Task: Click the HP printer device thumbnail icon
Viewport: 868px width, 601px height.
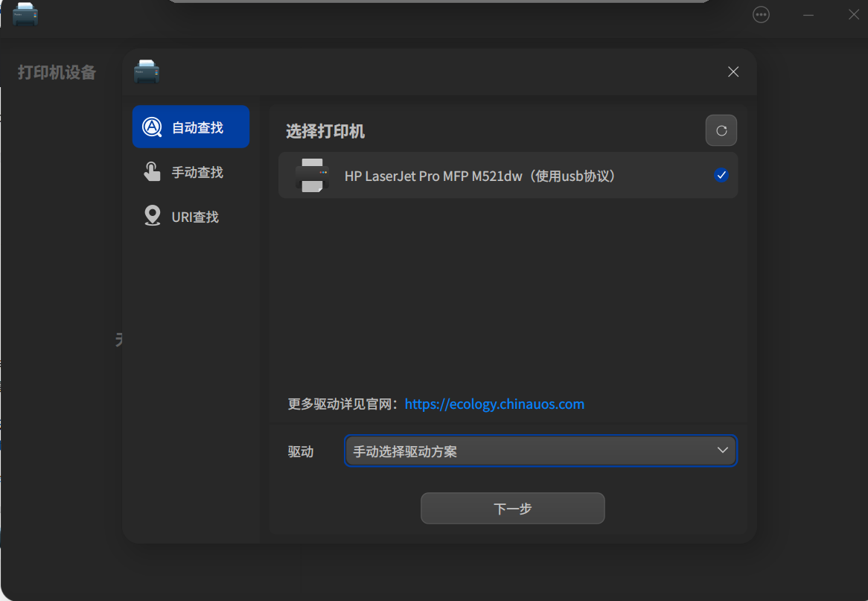Action: click(313, 175)
